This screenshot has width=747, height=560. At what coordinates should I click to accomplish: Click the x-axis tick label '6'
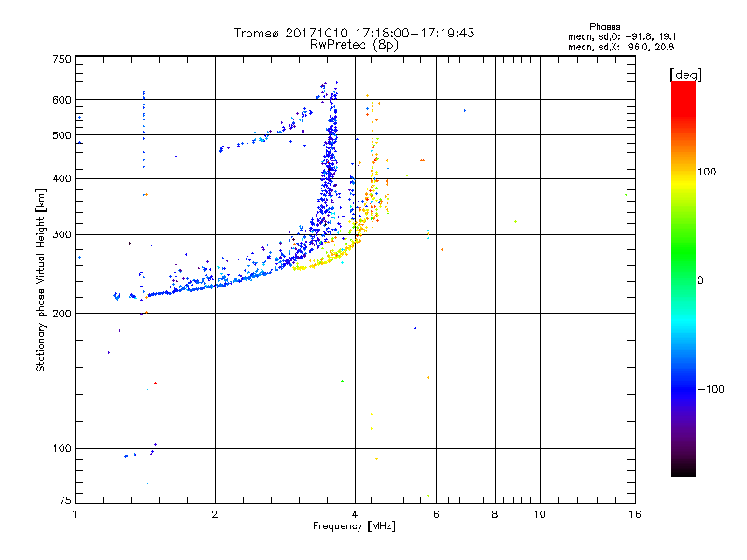pyautogui.click(x=436, y=514)
